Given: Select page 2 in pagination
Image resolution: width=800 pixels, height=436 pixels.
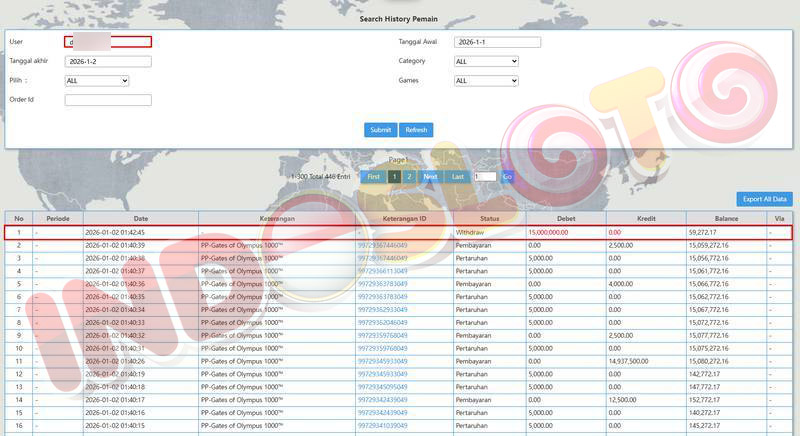Looking at the screenshot, I should tap(409, 177).
